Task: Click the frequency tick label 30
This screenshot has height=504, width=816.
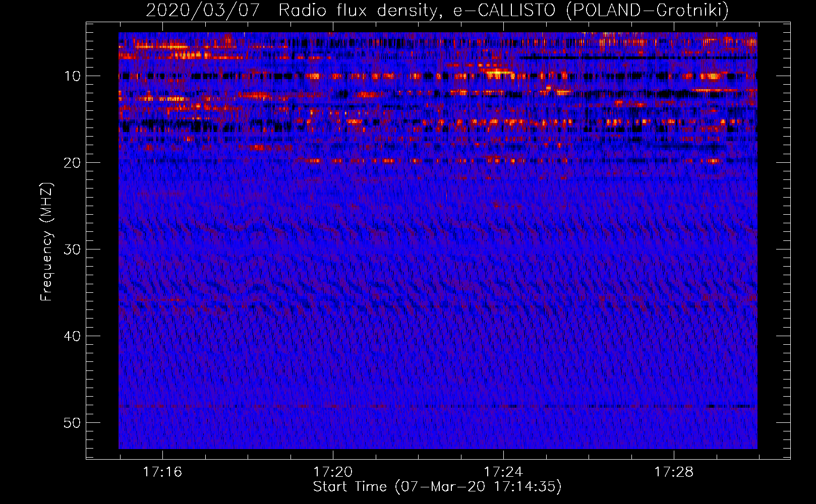Action: (73, 249)
